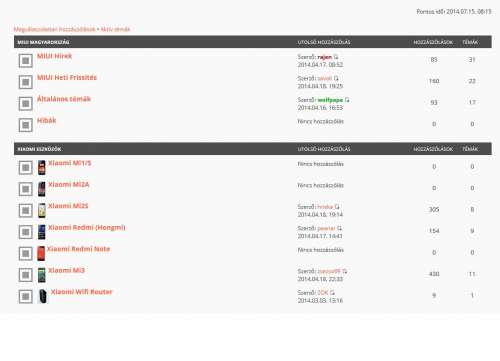Open the Általános témák forum
The image size is (500, 361).
[64, 99]
